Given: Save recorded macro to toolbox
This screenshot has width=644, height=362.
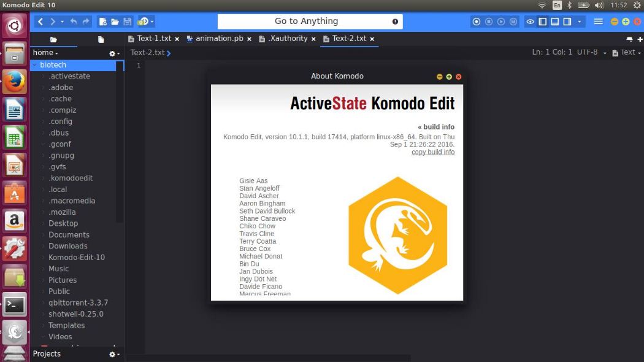Looking at the screenshot, I should [513, 21].
